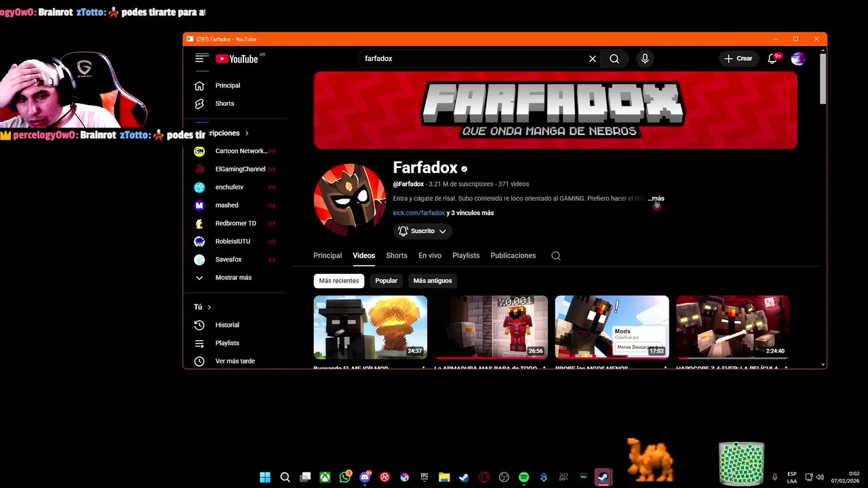Viewport: 868px width, 488px height.
Task: Switch to the Shorts channel tab
Action: tap(397, 256)
